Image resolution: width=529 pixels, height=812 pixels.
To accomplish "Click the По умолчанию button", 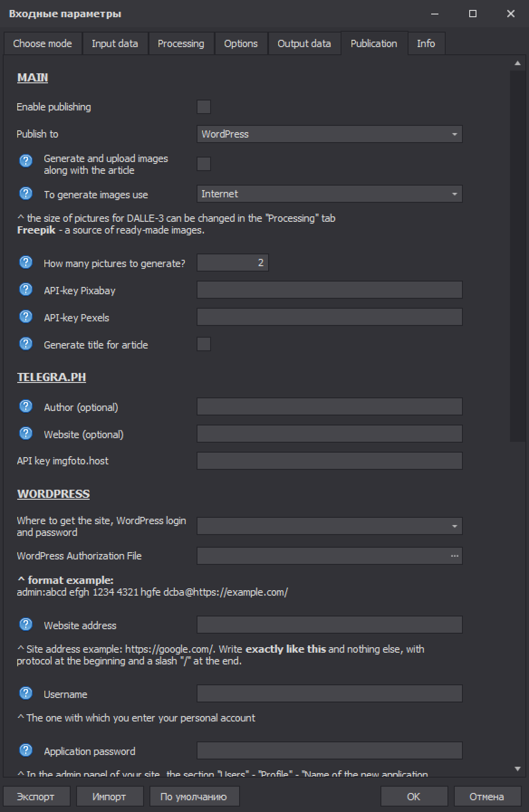I will [x=194, y=797].
